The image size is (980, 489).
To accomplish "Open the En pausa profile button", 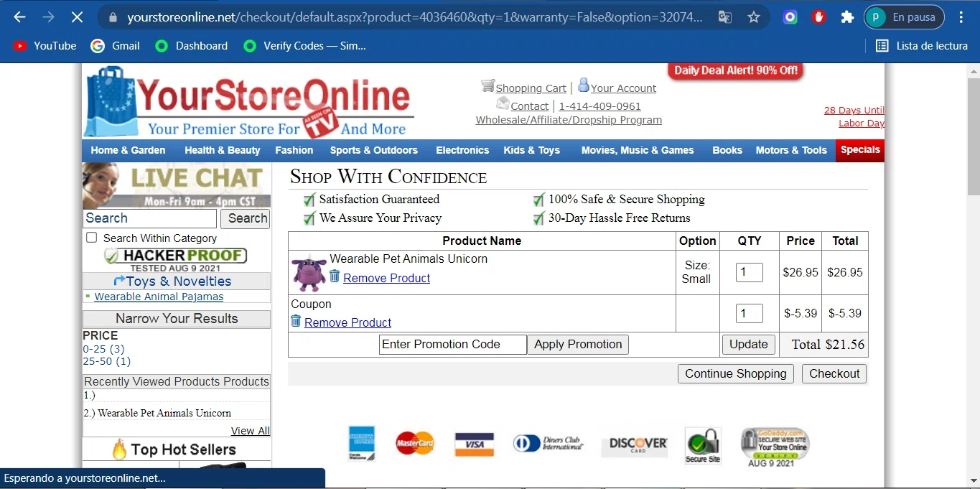I will (904, 17).
